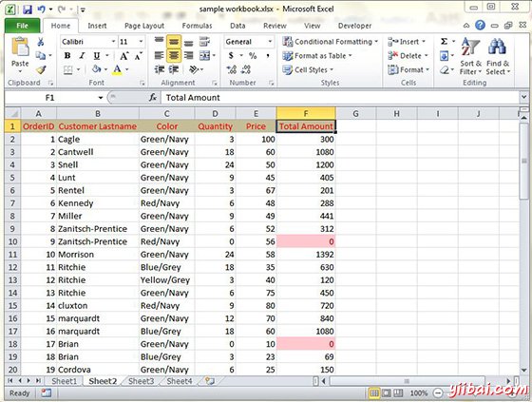The image size is (532, 402).
Task: Increase font size with Grow Font icon
Action: [x=124, y=56]
